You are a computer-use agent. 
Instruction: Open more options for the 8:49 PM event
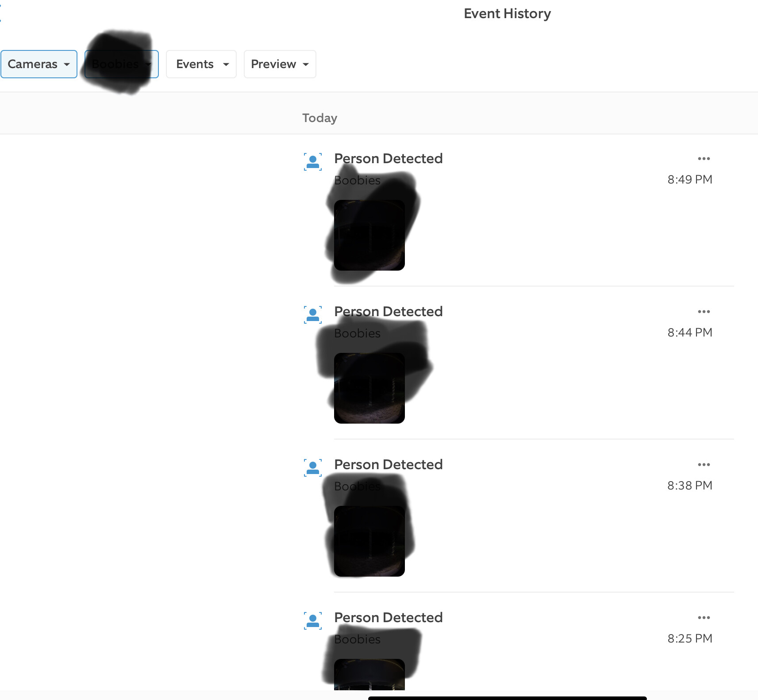click(x=704, y=159)
